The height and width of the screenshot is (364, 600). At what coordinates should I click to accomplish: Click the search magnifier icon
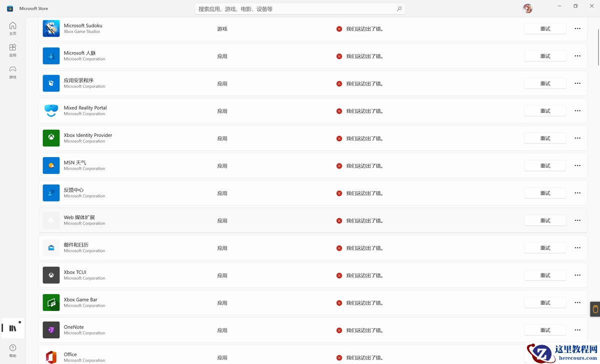[399, 8]
